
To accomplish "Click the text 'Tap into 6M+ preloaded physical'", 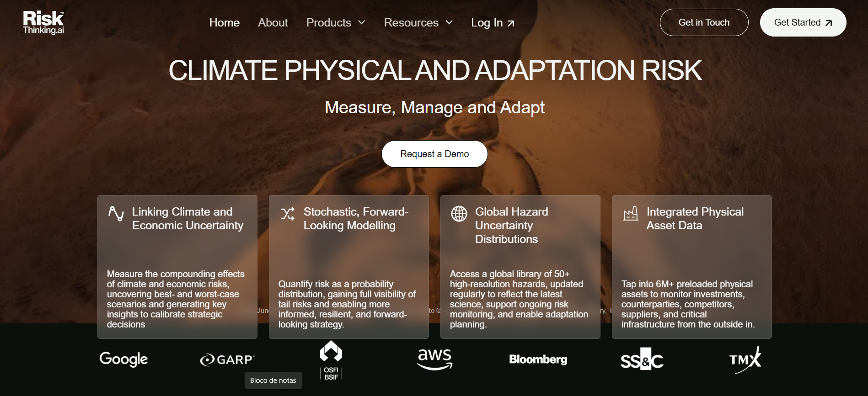I will point(687,284).
